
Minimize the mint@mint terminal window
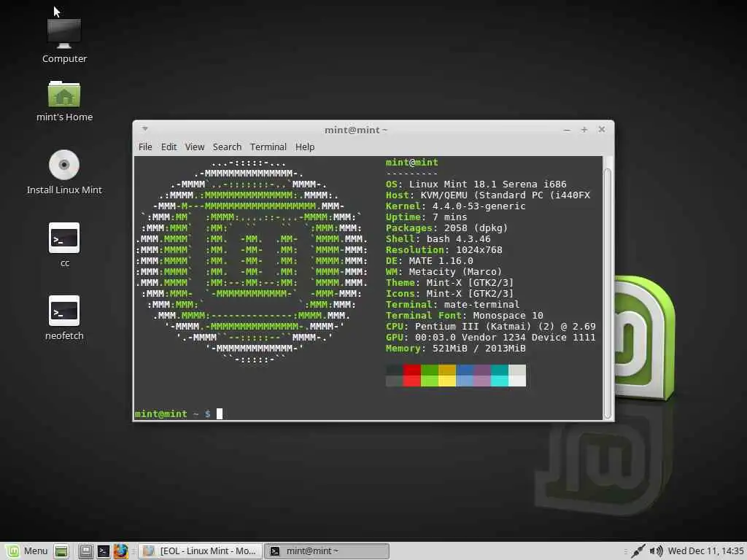coord(567,130)
